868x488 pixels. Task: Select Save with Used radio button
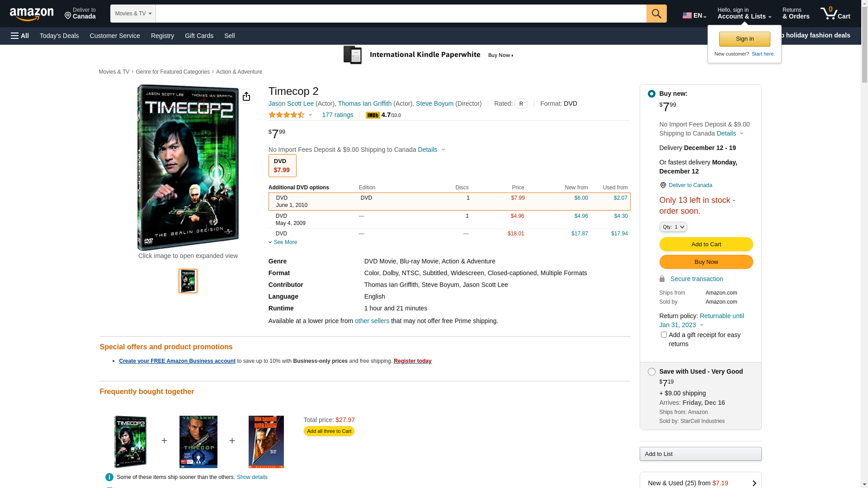pyautogui.click(x=651, y=372)
